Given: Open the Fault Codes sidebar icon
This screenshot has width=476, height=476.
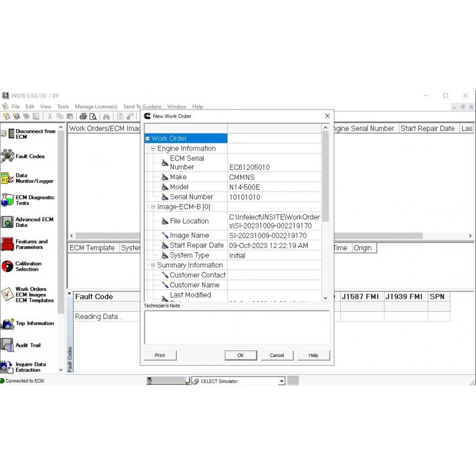Looking at the screenshot, I should [7, 156].
